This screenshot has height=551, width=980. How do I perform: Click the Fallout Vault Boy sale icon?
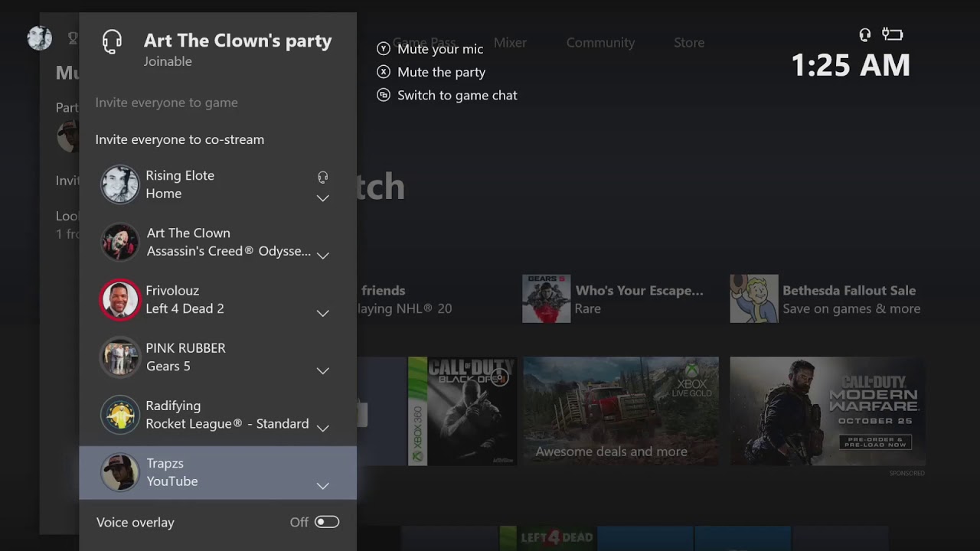[x=754, y=298]
